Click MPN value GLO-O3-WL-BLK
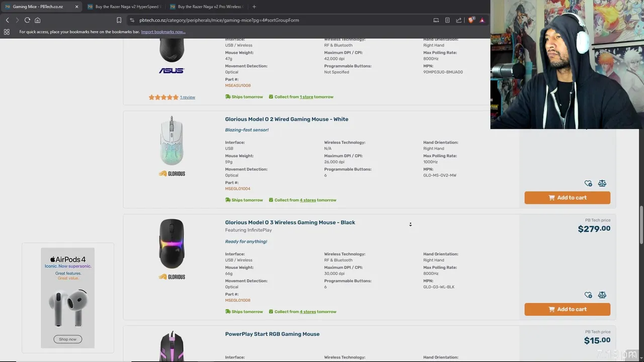Viewport: 644px width, 362px height. click(x=439, y=287)
